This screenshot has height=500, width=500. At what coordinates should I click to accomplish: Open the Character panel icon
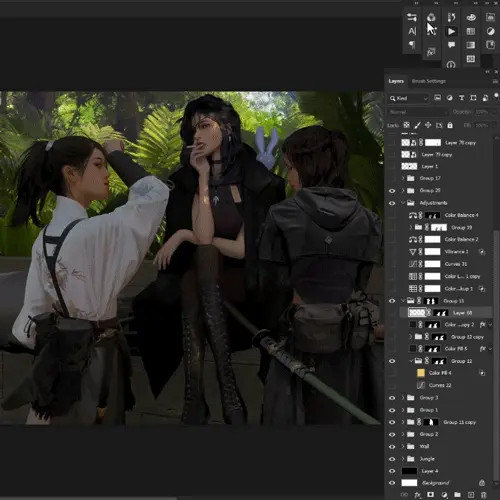412,31
